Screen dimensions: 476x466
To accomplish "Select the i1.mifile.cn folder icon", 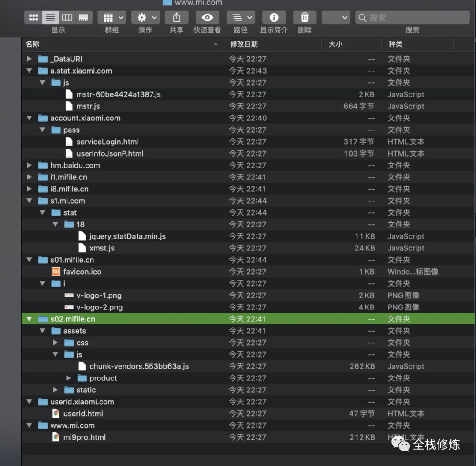I will pyautogui.click(x=43, y=177).
